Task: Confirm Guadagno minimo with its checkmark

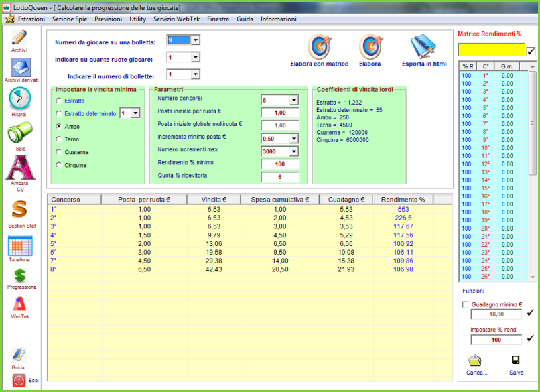Action: pyautogui.click(x=531, y=312)
